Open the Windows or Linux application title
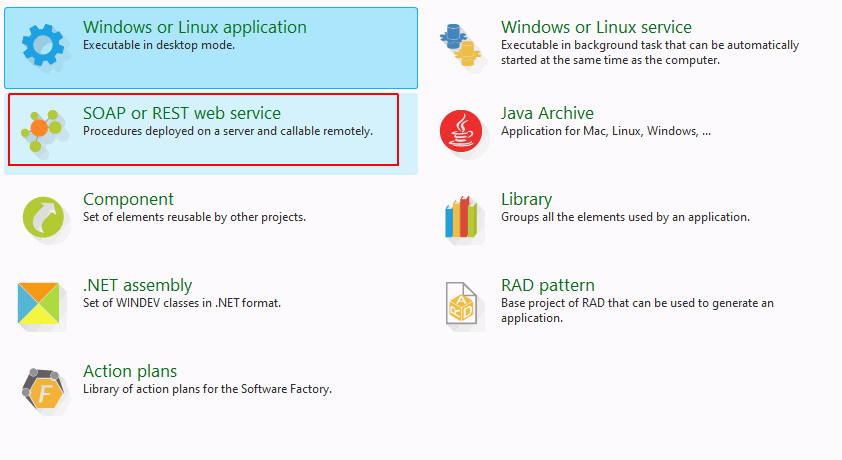Screen dimensions: 842x460 tap(195, 27)
